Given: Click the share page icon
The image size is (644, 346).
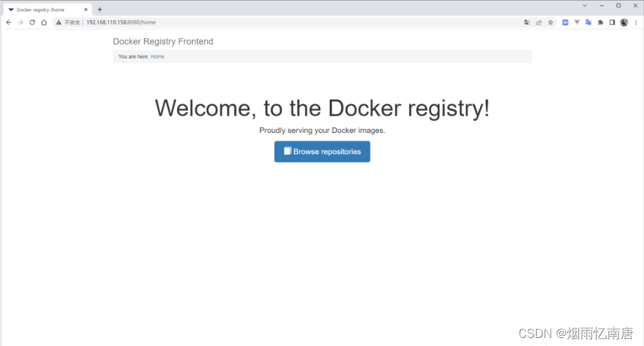Looking at the screenshot, I should coord(539,22).
